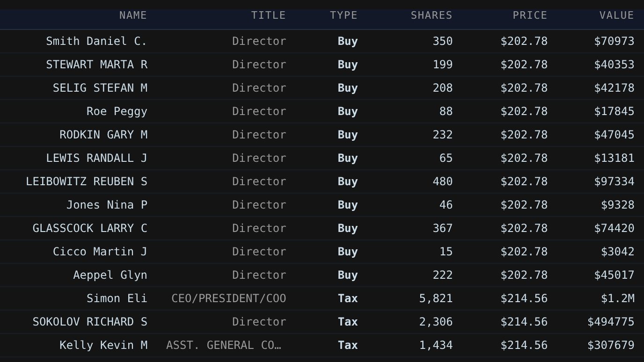Click the $70973 value cell
The height and width of the screenshot is (362, 644).
click(x=614, y=41)
